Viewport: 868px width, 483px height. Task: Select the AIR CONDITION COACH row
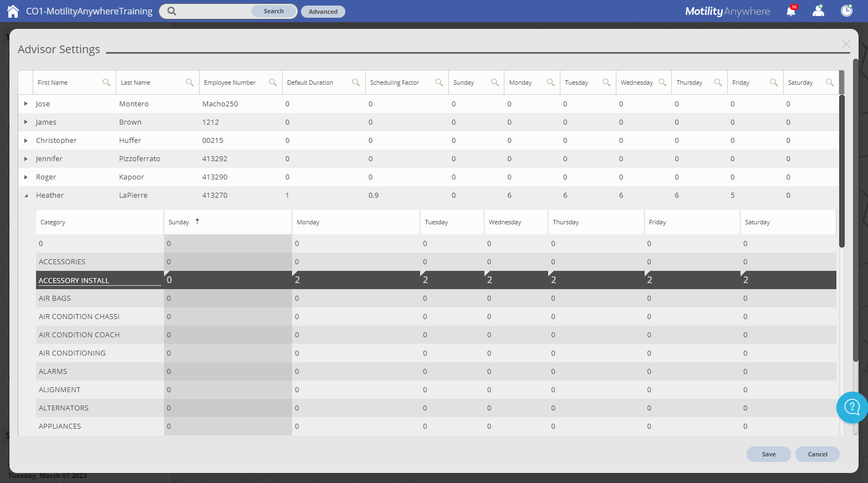[x=436, y=335]
